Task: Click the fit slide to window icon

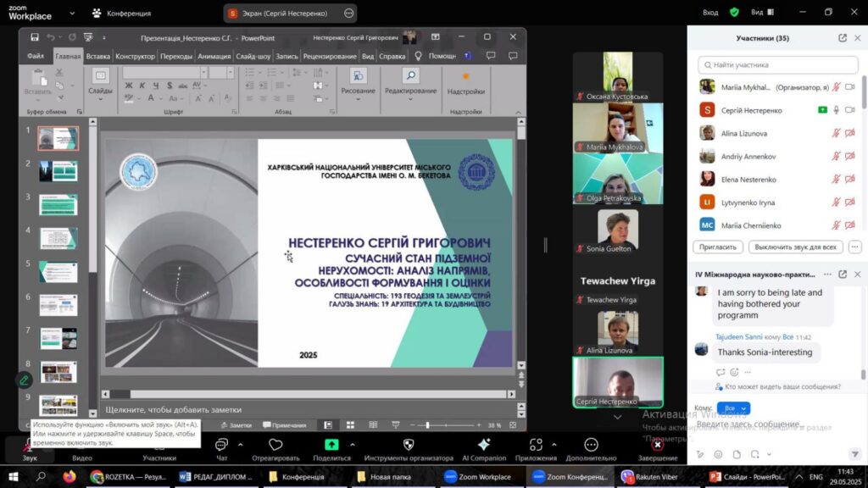Action: pos(513,425)
